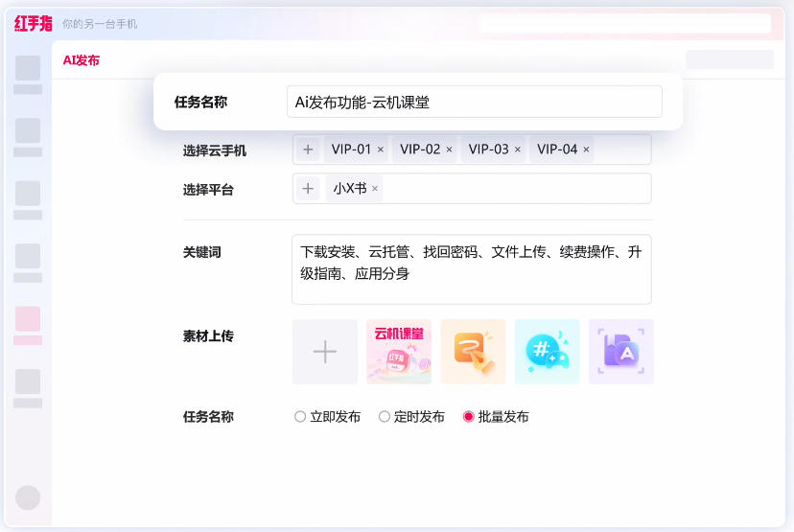Open the AI发布 tab
The width and height of the screenshot is (794, 532).
click(x=81, y=60)
